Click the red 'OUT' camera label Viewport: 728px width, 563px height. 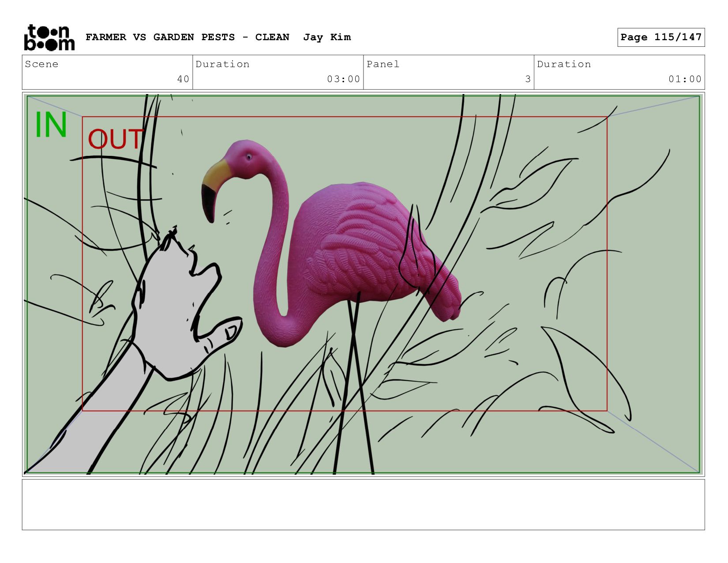click(x=116, y=139)
